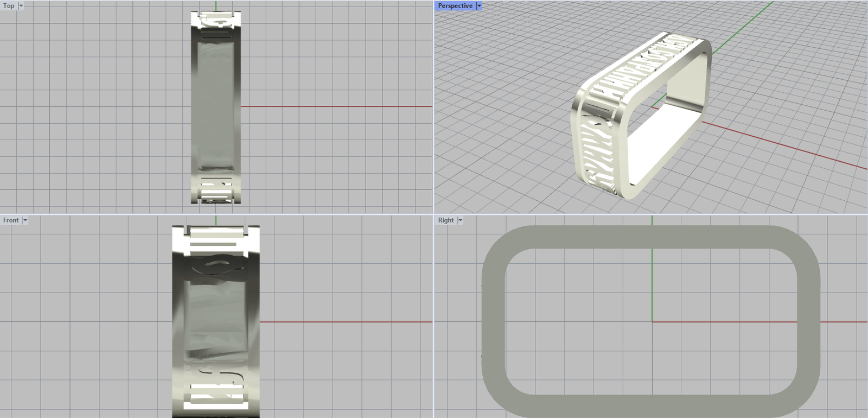868x419 pixels.
Task: Click the red X-axis line in Top viewport
Action: (336, 106)
